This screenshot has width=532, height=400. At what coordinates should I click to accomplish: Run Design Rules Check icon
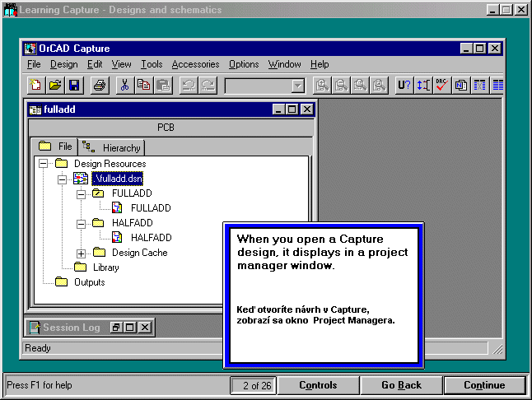tap(442, 85)
